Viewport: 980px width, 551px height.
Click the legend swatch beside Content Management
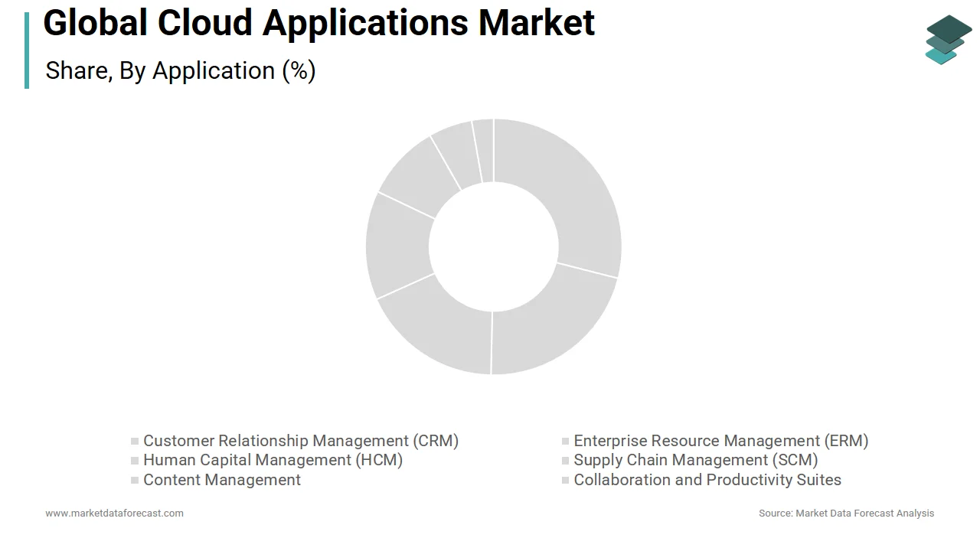[135, 481]
